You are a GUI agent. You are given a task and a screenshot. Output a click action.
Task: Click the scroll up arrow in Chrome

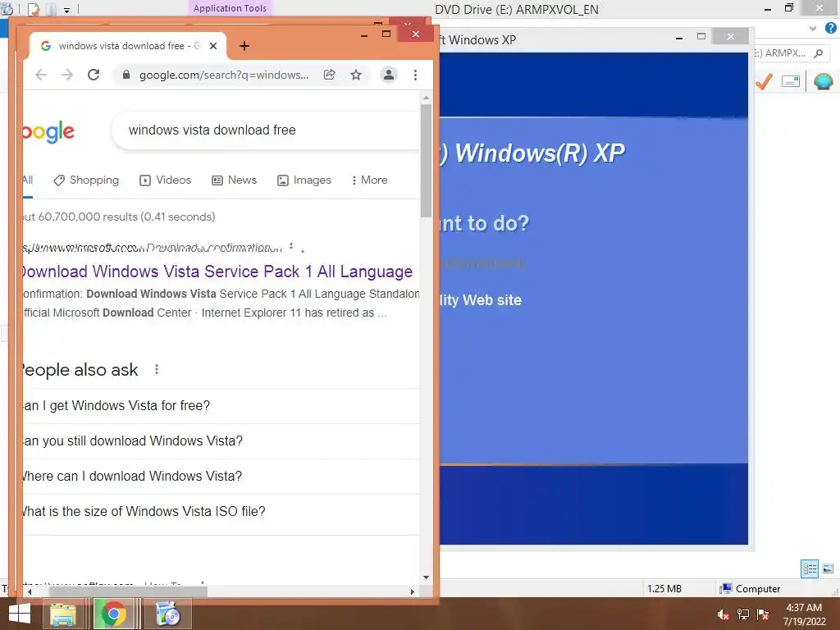(x=426, y=98)
